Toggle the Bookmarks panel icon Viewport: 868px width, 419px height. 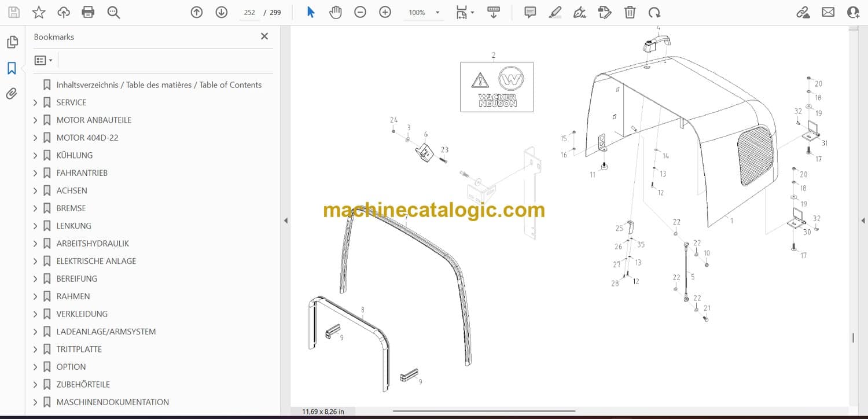(12, 68)
